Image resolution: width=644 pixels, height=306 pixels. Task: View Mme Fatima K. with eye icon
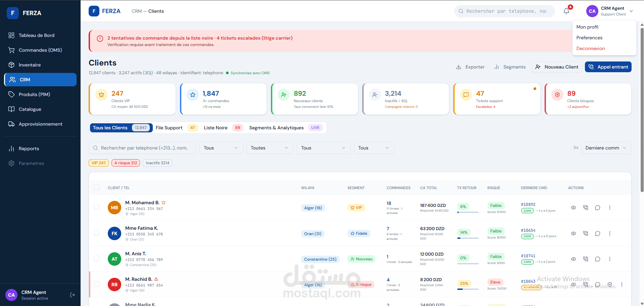[x=573, y=233]
